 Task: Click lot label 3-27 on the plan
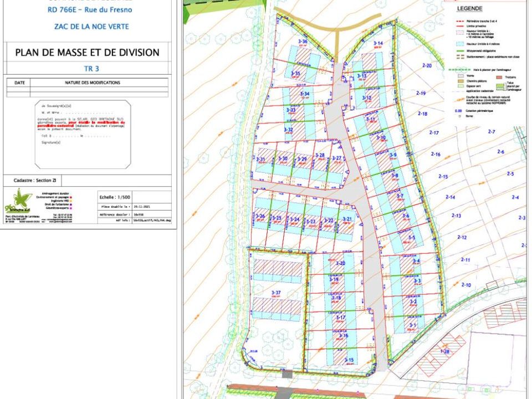point(336,158)
